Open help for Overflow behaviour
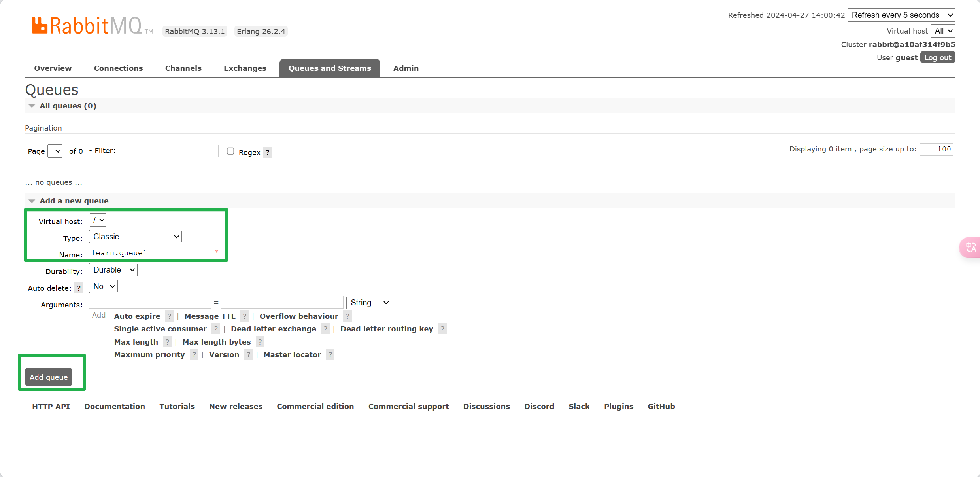 pyautogui.click(x=347, y=316)
